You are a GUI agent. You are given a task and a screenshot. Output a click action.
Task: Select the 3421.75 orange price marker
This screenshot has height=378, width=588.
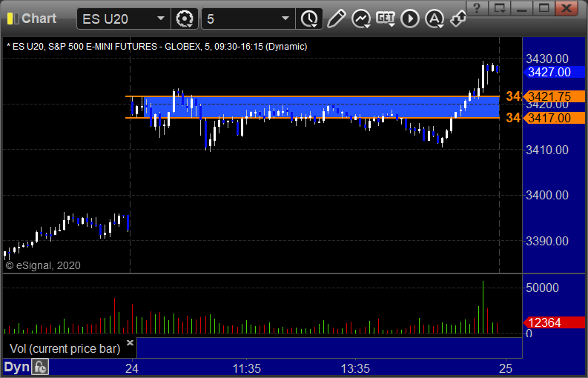(553, 96)
